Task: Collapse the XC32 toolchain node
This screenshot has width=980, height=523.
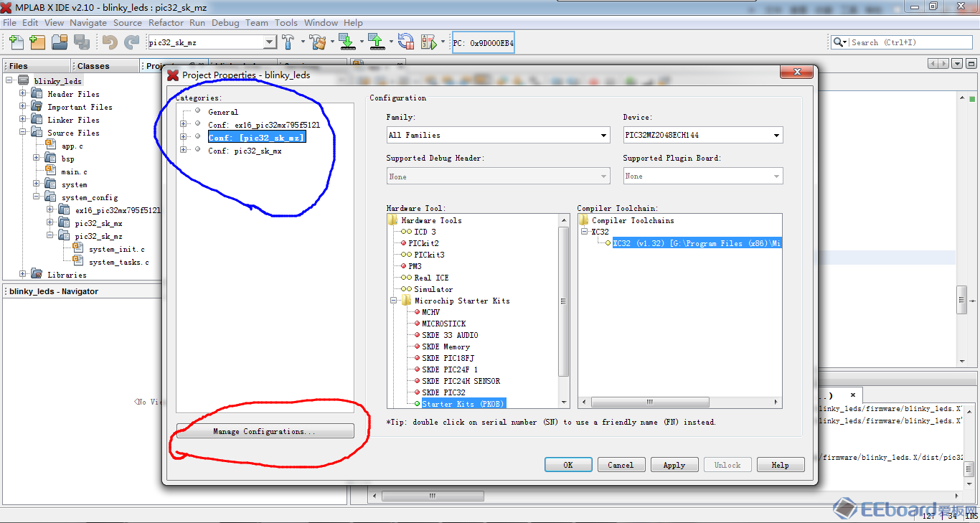Action: [x=584, y=232]
